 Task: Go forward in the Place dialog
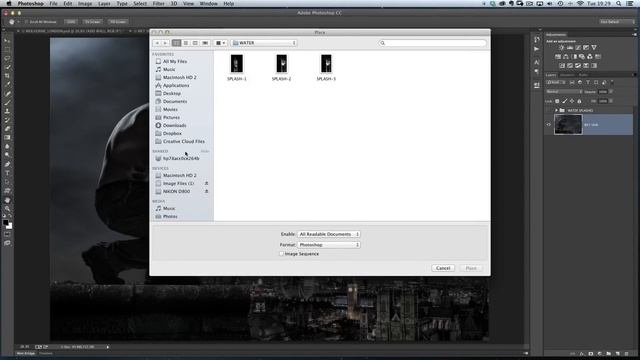coord(166,43)
